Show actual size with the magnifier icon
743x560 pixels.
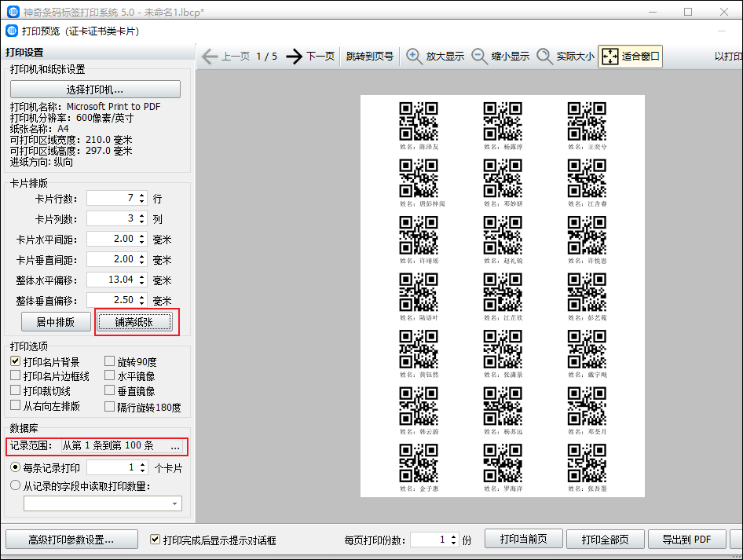click(544, 57)
